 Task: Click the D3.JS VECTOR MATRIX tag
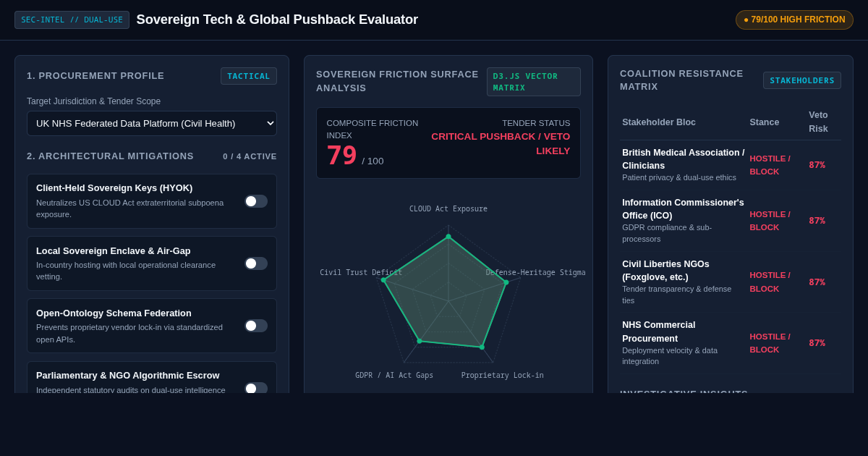pos(534,82)
